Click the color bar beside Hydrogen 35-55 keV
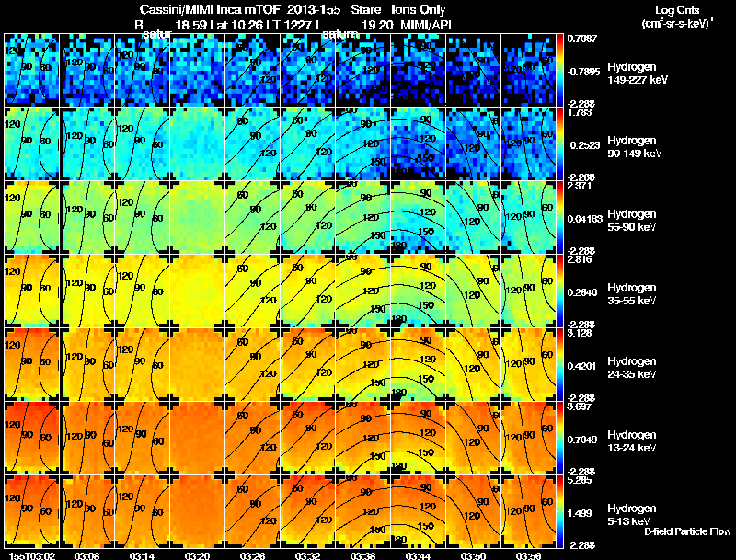This screenshot has width=736, height=560. [559, 291]
